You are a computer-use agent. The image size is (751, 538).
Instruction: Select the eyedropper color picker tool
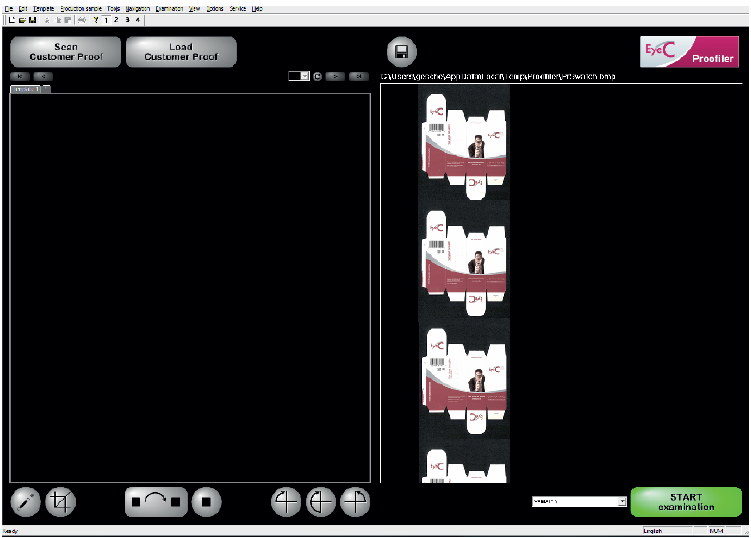(25, 502)
